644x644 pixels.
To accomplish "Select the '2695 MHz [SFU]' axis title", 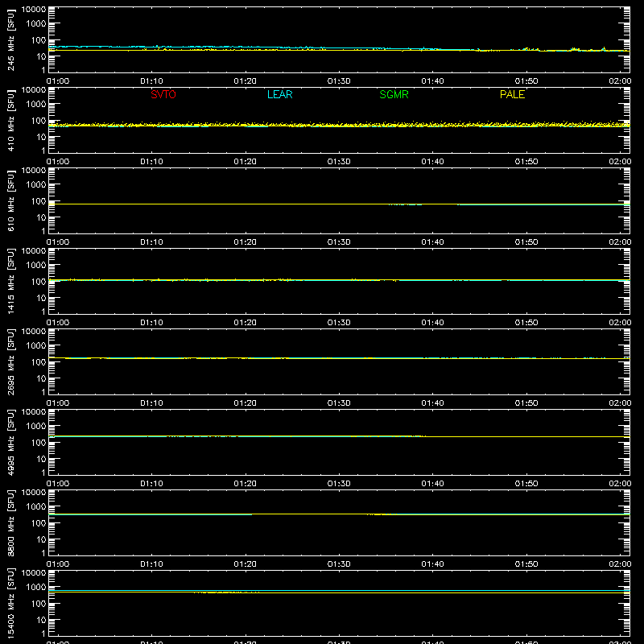I will coord(11,361).
